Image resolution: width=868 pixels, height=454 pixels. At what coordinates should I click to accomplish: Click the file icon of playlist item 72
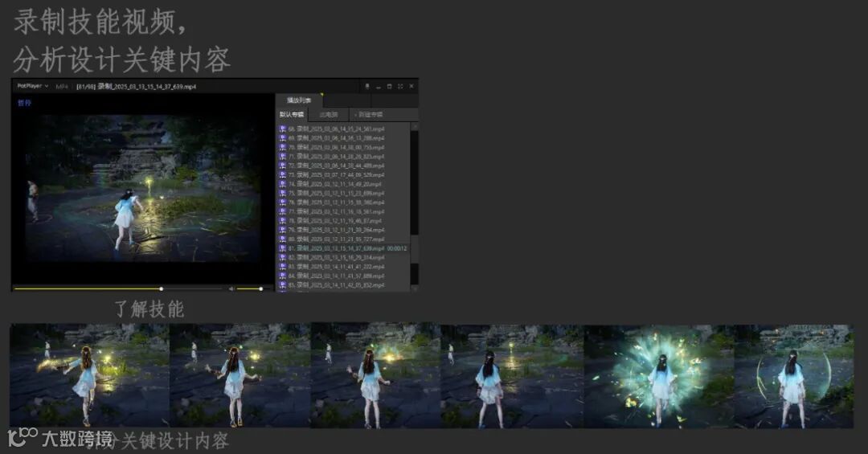pos(282,166)
